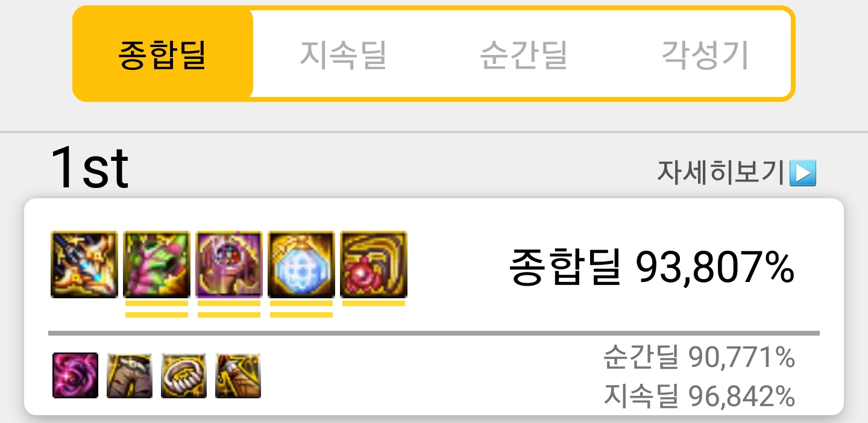
Task: Select the 종합딜 tab
Action: pos(163,54)
